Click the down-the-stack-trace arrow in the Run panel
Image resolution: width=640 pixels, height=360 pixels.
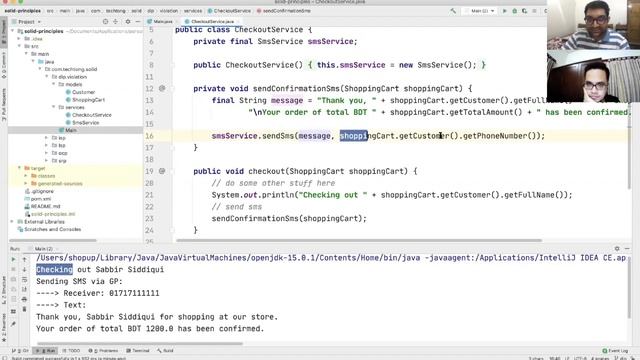click(x=24, y=269)
